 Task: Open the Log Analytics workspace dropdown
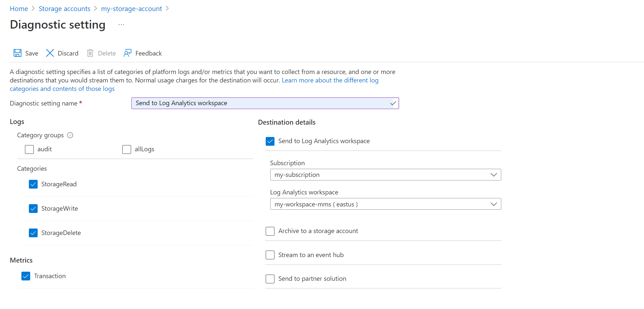click(385, 204)
